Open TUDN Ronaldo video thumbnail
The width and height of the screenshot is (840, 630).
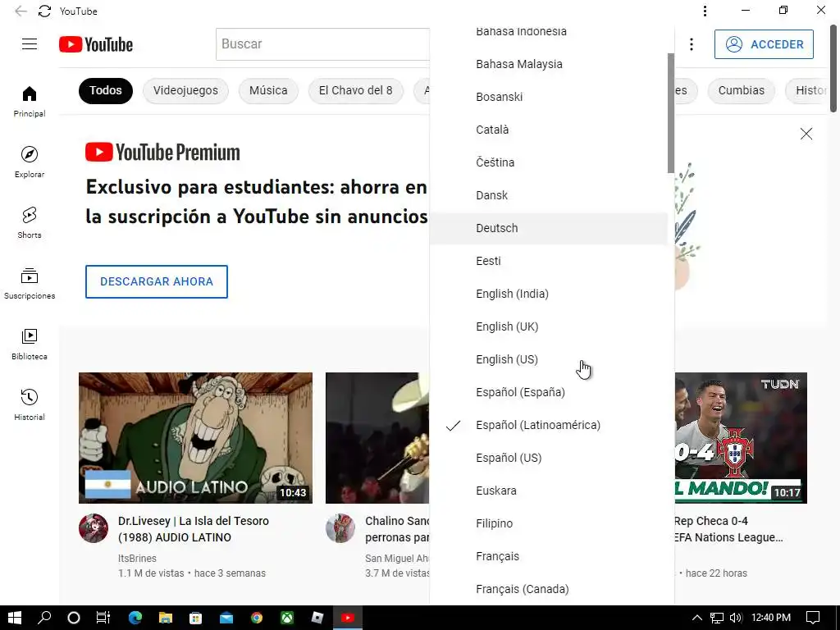[741, 438]
